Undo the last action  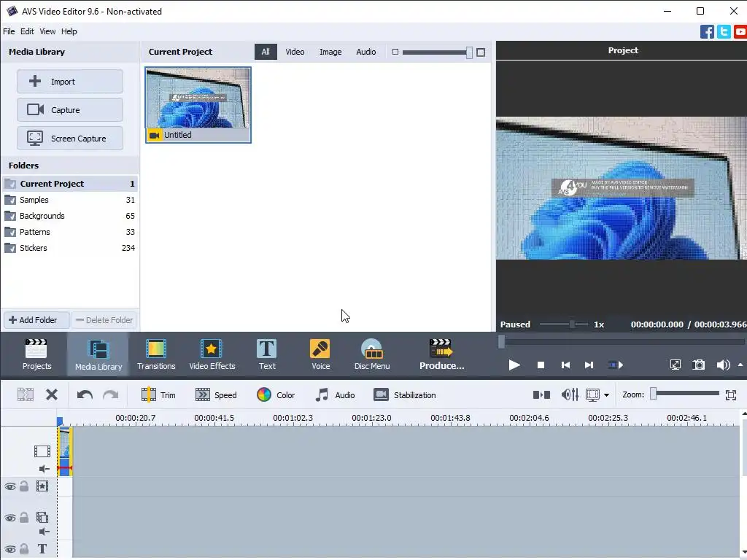pyautogui.click(x=85, y=394)
